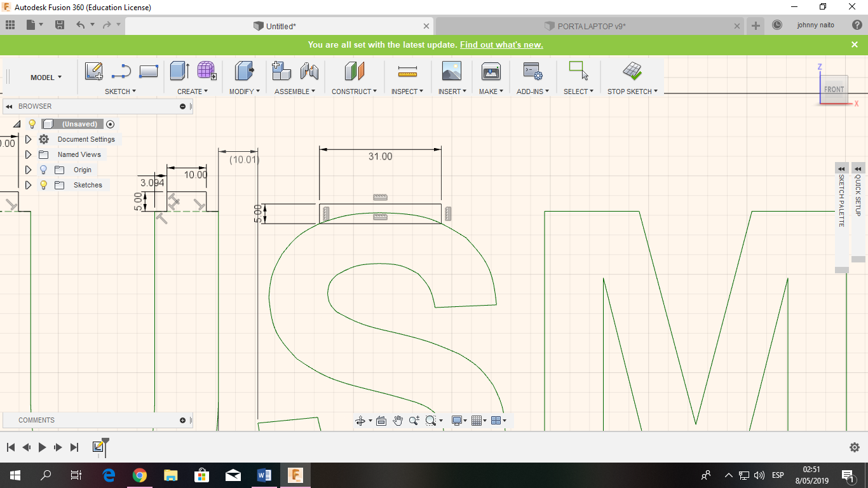Click the Save icon in the top bar
The width and height of the screenshot is (868, 488).
point(60,25)
